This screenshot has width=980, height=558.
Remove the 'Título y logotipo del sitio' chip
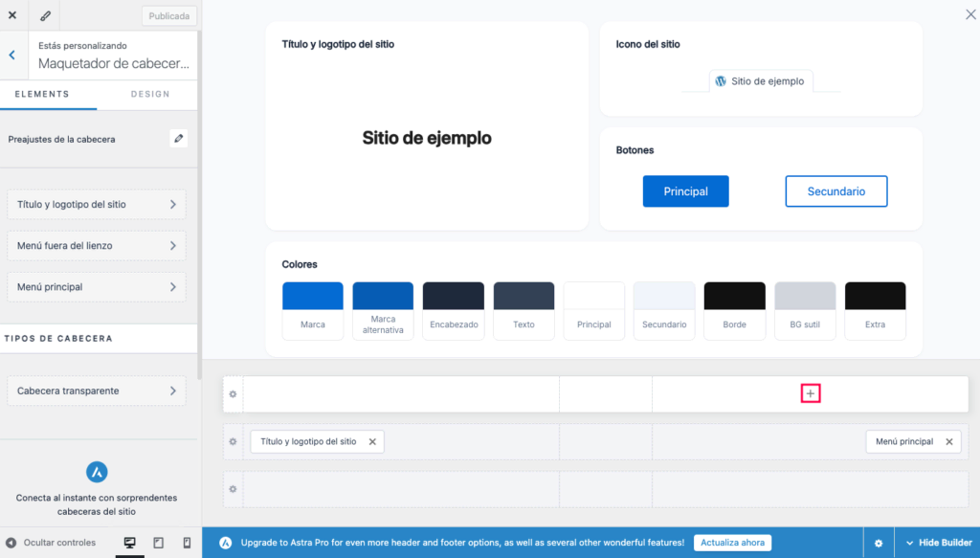point(372,442)
